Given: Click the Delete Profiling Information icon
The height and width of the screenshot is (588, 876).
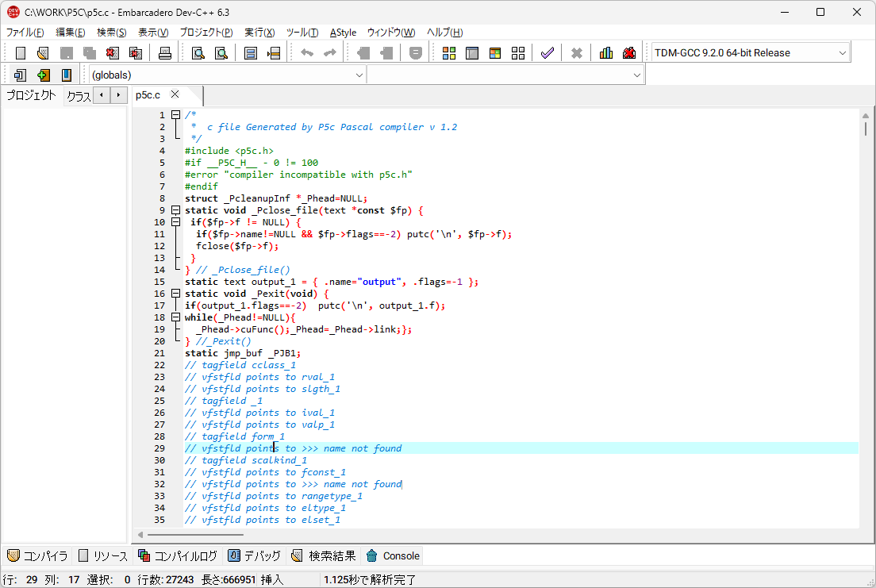Looking at the screenshot, I should point(629,53).
